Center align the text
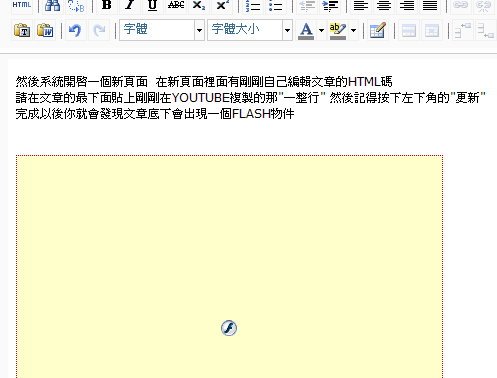 point(384,5)
